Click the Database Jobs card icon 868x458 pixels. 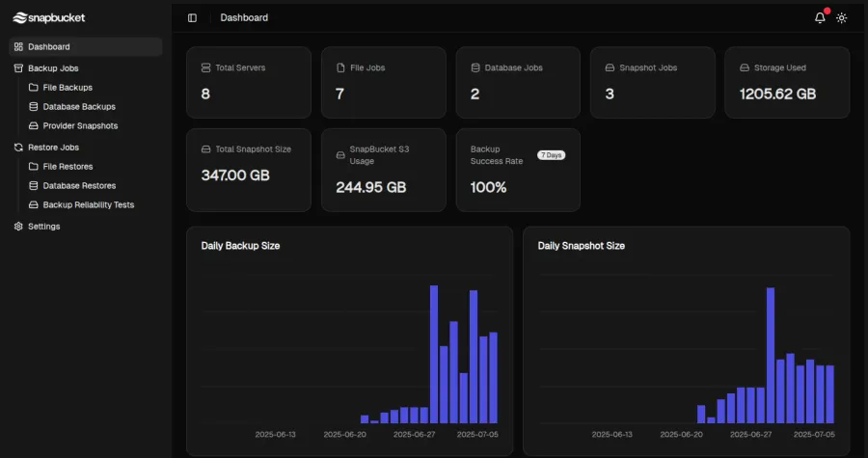[475, 68]
